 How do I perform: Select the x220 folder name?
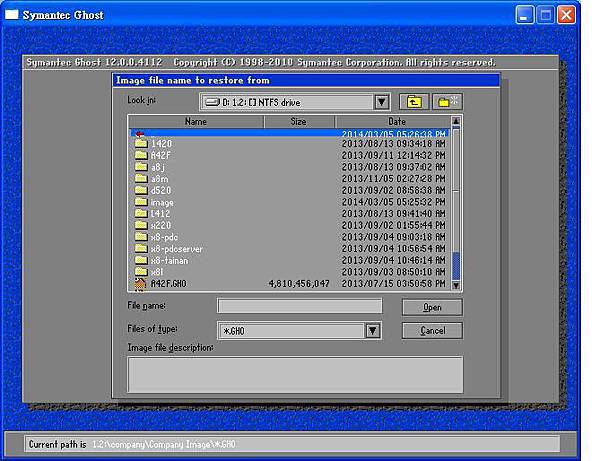click(161, 225)
